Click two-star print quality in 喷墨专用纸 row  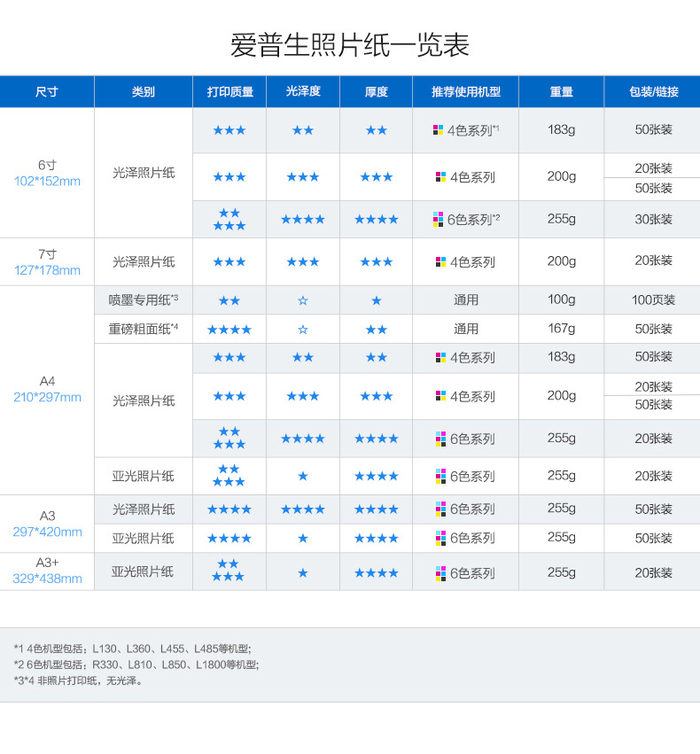[229, 300]
